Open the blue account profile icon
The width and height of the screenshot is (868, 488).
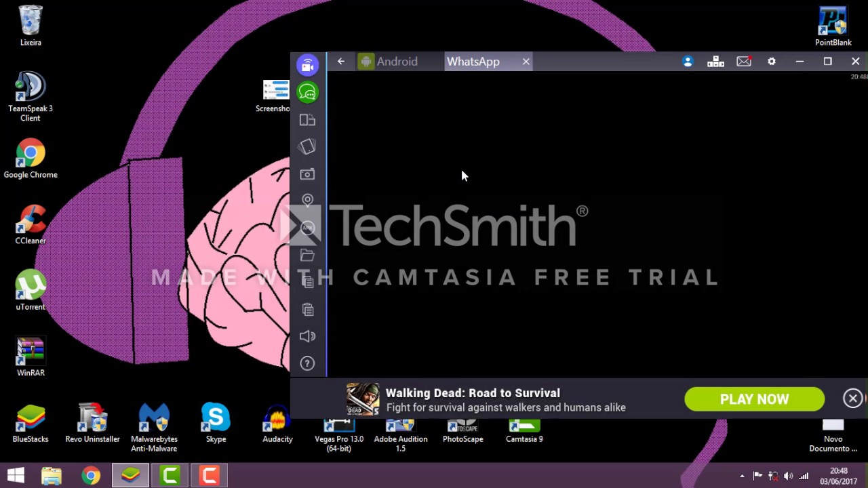pyautogui.click(x=688, y=62)
